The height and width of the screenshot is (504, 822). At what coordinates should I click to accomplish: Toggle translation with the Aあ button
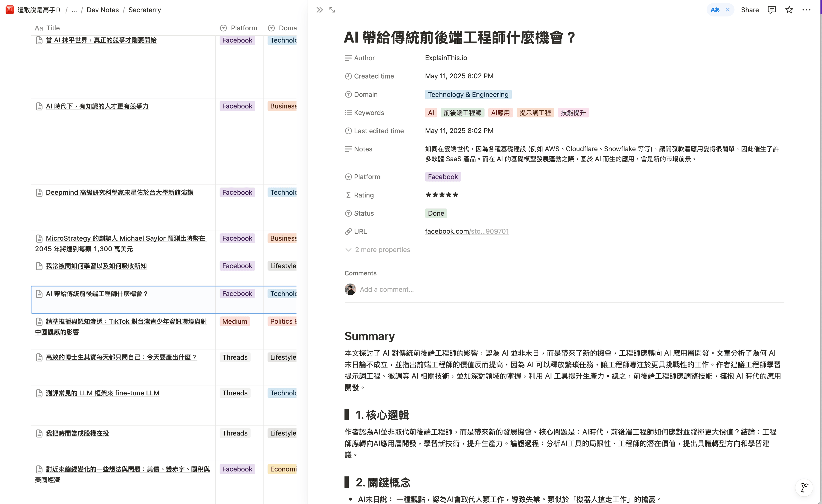(715, 10)
